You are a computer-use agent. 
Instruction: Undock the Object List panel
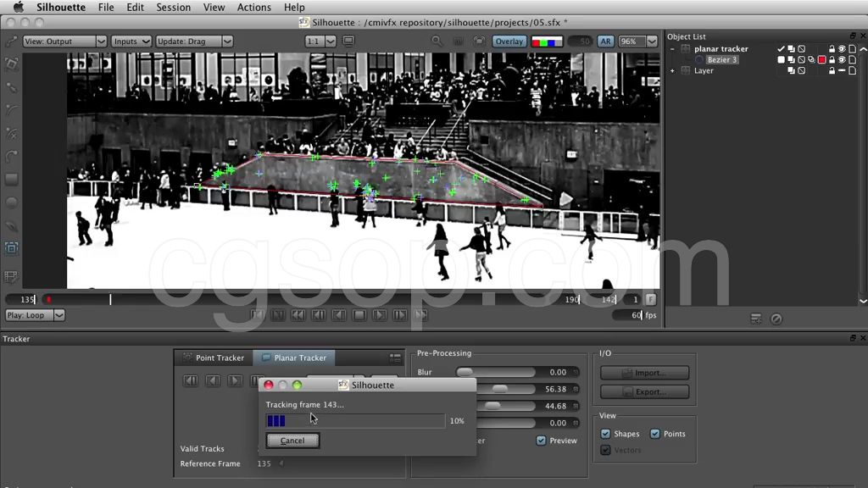pos(853,36)
